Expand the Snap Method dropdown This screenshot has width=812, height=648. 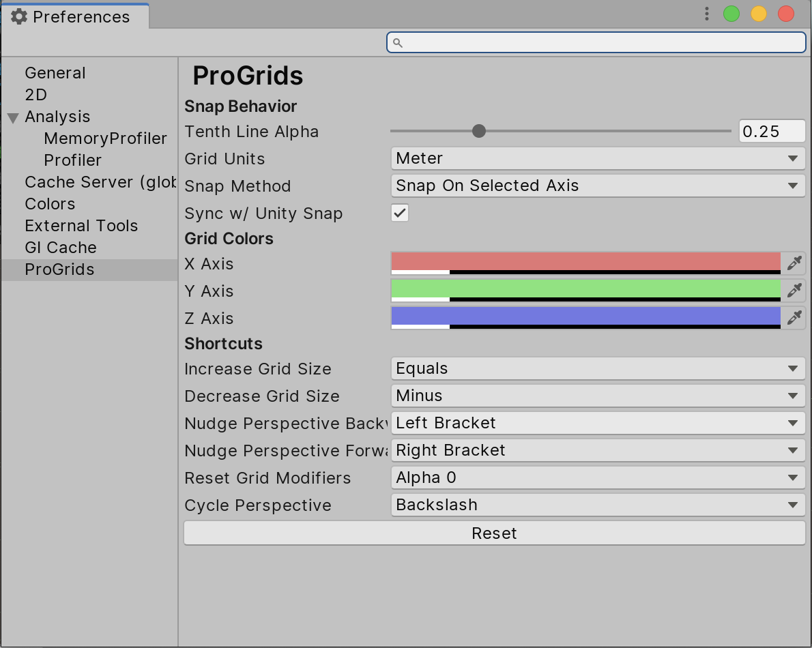(598, 186)
